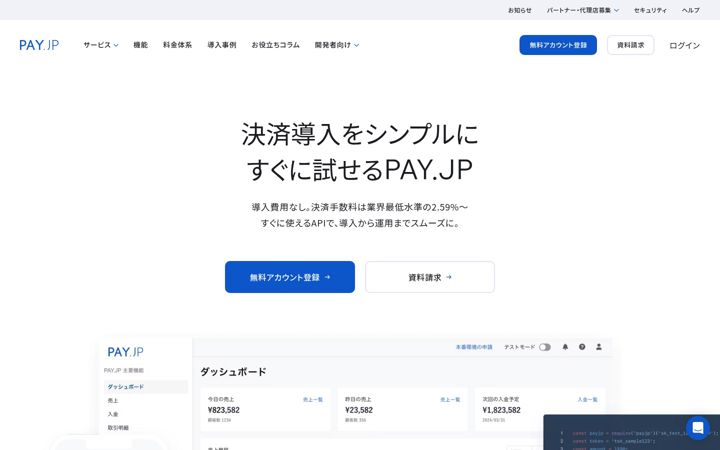720x450 pixels.
Task: Click 売上一覧 link on 今日の売上 card
Action: tap(313, 400)
